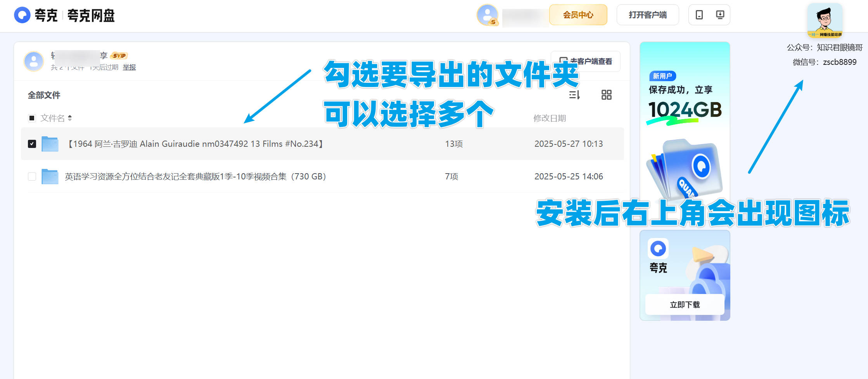The image size is (868, 379).
Task: Click the date 2025-05-25 14:06
Action: click(569, 176)
